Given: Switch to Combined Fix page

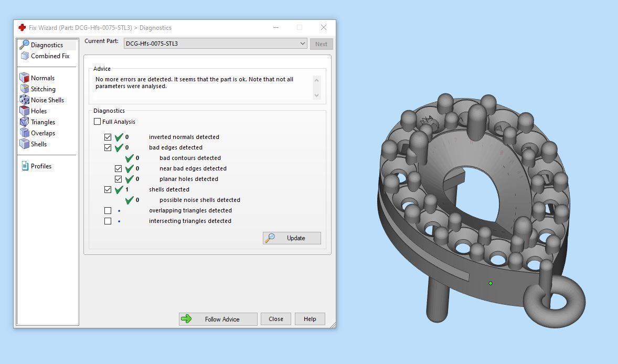Looking at the screenshot, I should 50,56.
